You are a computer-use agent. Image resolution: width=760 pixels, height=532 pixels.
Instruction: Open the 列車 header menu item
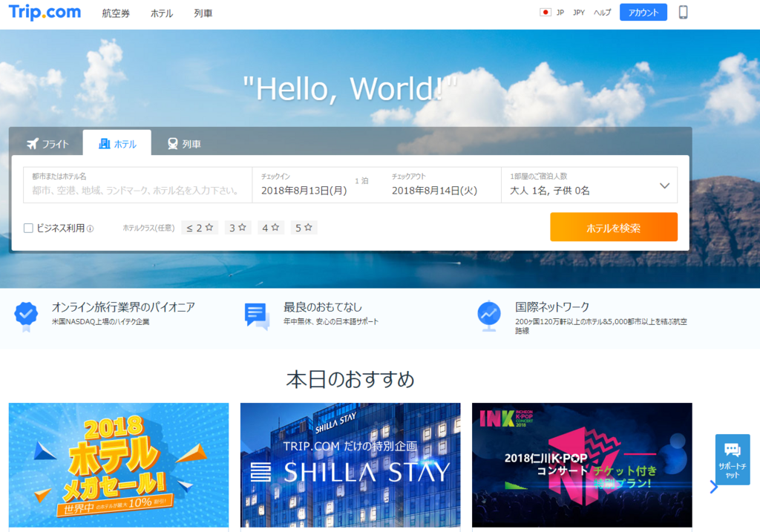(203, 13)
